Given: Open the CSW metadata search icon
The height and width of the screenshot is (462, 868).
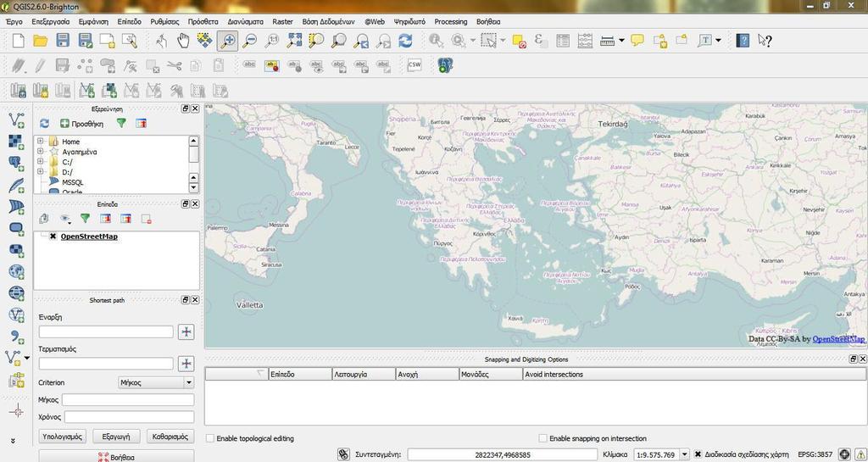Looking at the screenshot, I should click(x=414, y=65).
